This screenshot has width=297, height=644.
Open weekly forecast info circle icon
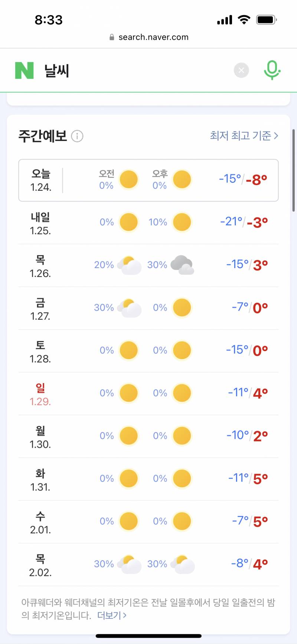pyautogui.click(x=77, y=136)
